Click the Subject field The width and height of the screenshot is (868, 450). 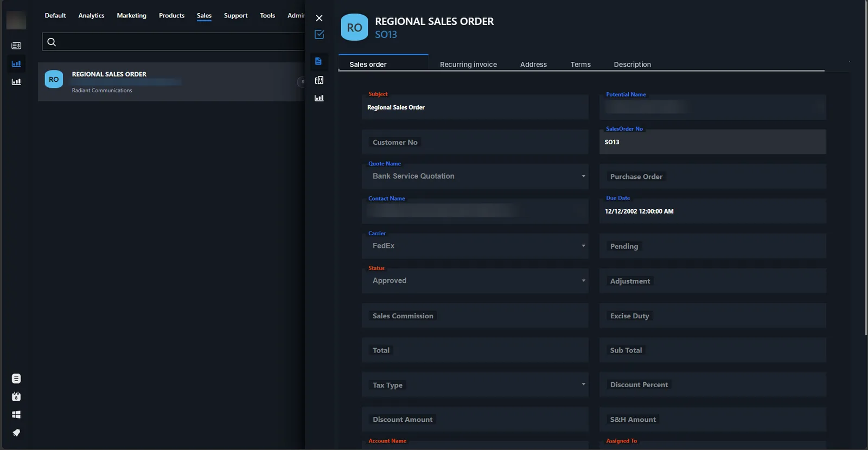tap(475, 107)
